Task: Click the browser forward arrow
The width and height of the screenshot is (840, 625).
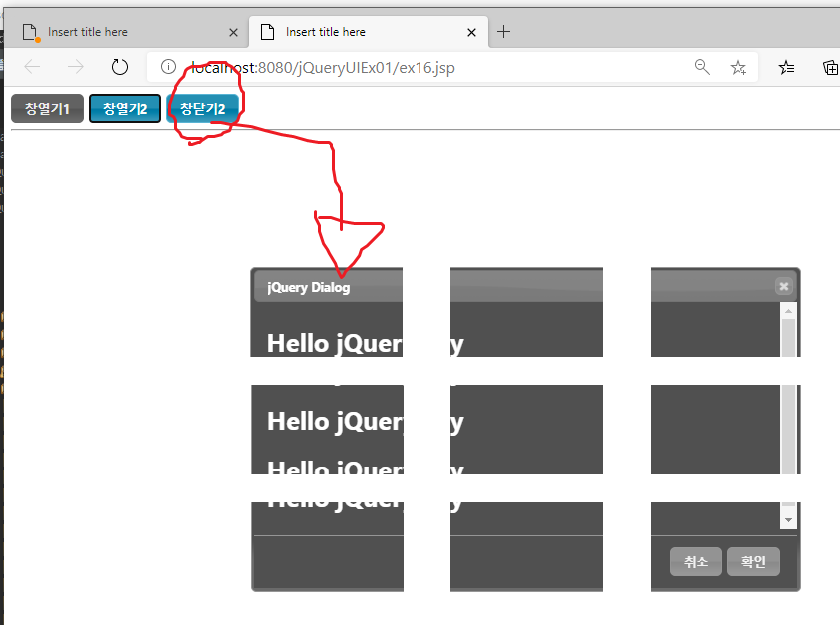Action: point(76,67)
